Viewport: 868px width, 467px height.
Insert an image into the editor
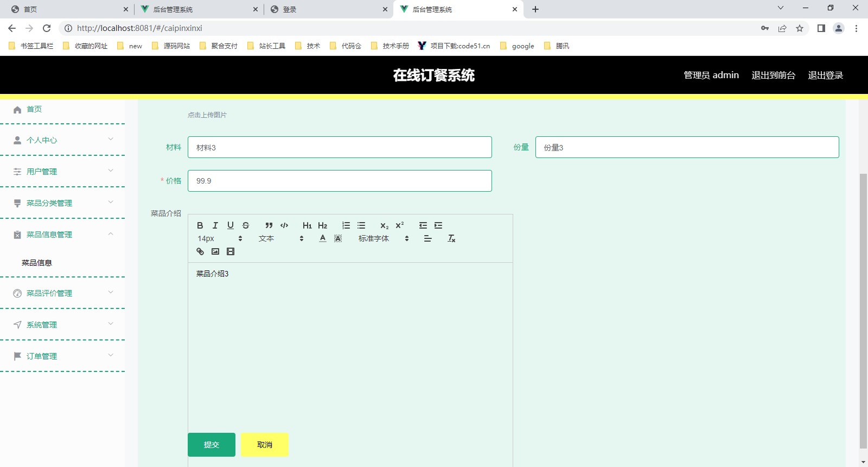[x=215, y=251]
